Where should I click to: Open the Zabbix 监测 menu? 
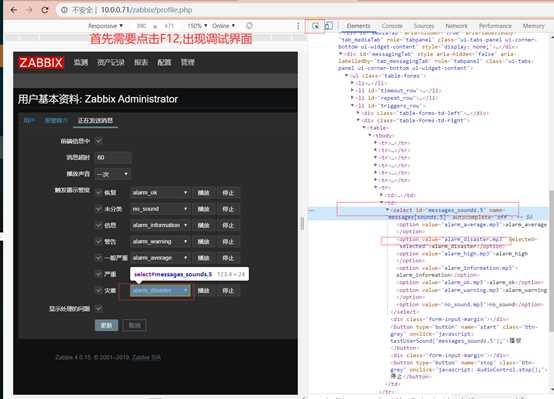pos(81,63)
